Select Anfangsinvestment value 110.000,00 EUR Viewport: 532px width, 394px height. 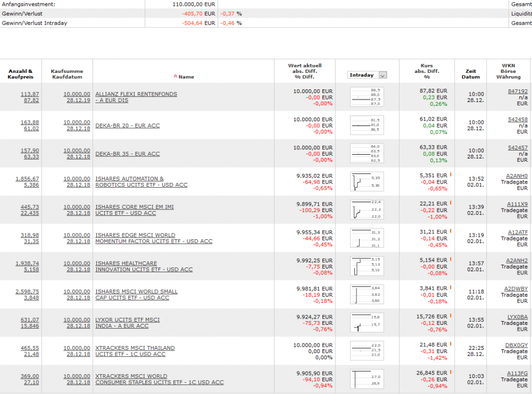(x=194, y=4)
